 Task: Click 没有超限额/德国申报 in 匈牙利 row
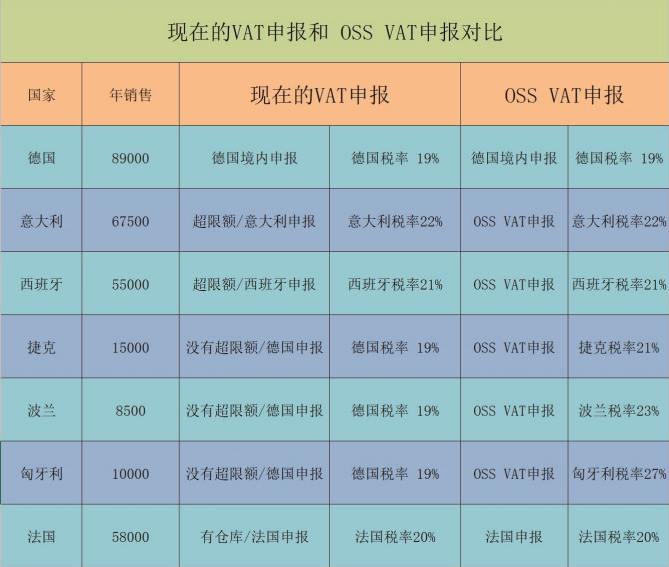tap(255, 473)
